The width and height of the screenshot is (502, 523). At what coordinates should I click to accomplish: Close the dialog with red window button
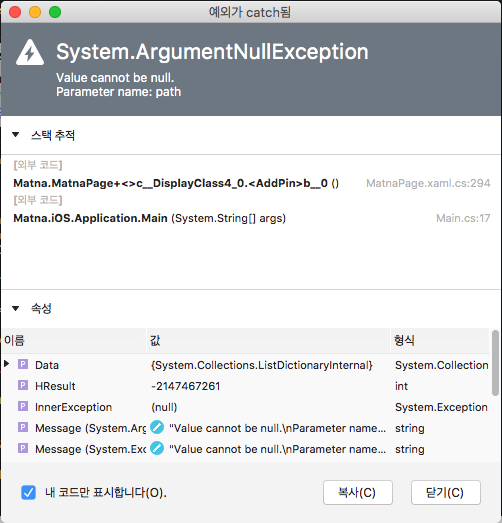pyautogui.click(x=15, y=12)
